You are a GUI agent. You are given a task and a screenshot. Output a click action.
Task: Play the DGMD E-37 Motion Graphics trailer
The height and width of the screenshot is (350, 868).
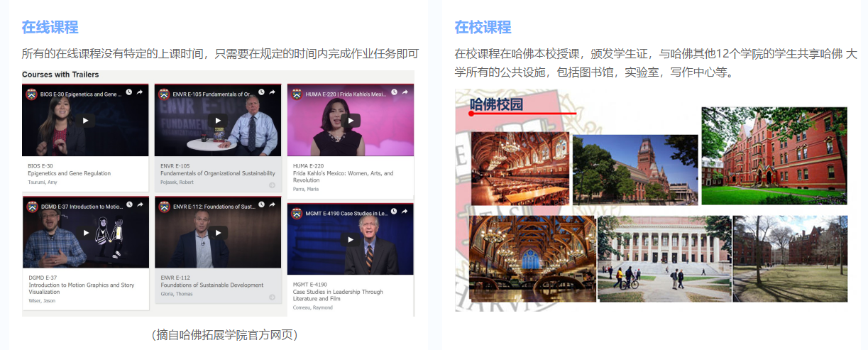point(86,232)
